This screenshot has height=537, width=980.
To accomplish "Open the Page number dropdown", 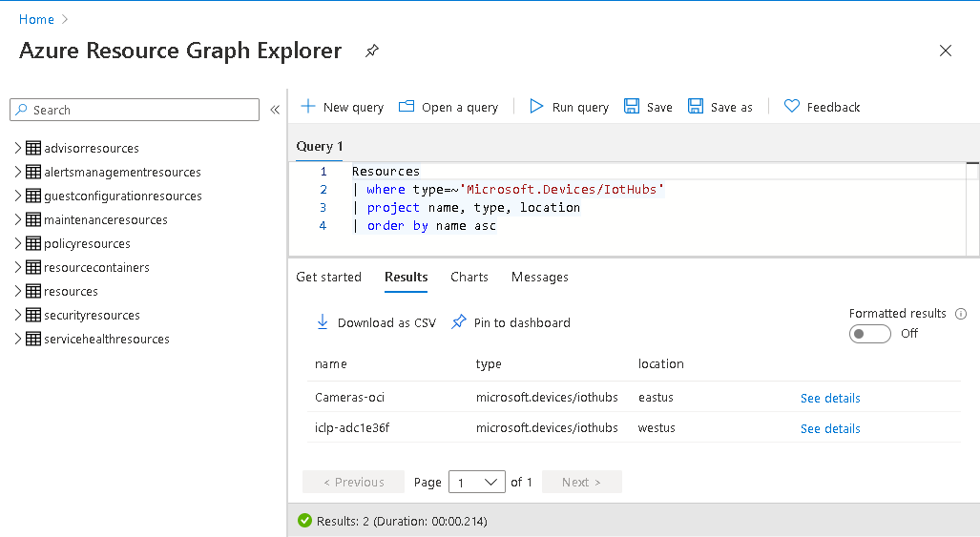I will click(477, 482).
